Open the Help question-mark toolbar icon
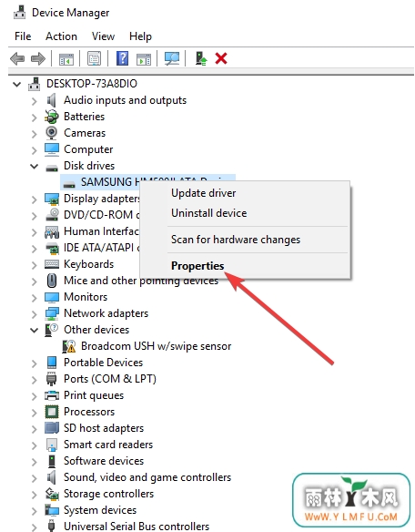 point(122,58)
